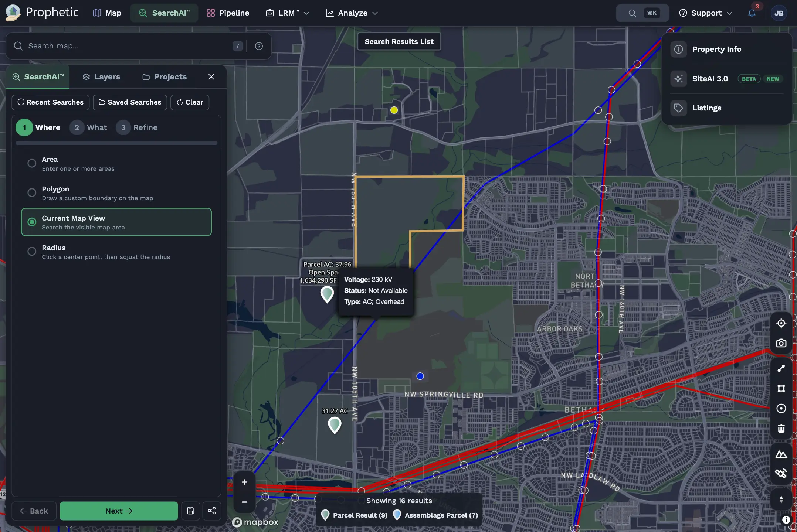The height and width of the screenshot is (532, 797).
Task: Select the line measure tool
Action: click(x=781, y=368)
